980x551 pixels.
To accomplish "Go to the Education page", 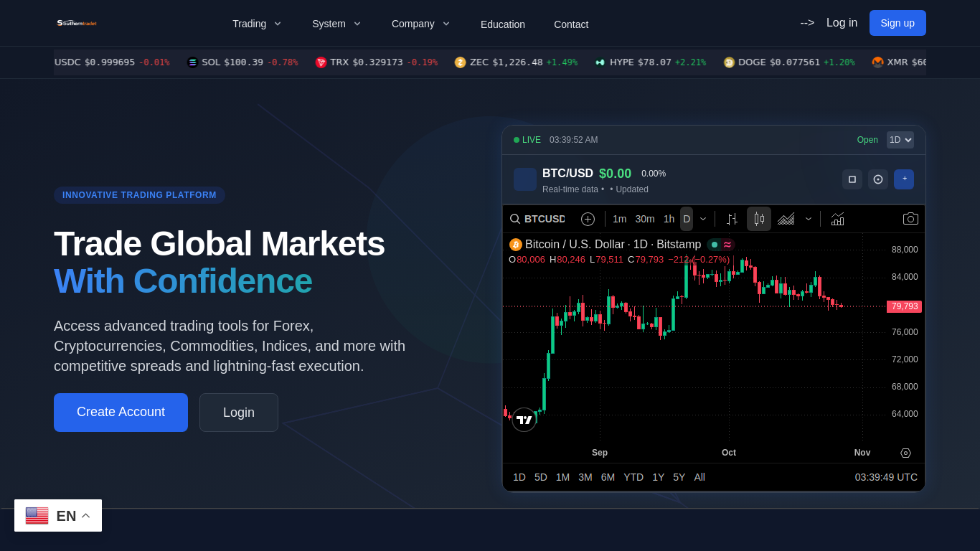I will (x=503, y=24).
